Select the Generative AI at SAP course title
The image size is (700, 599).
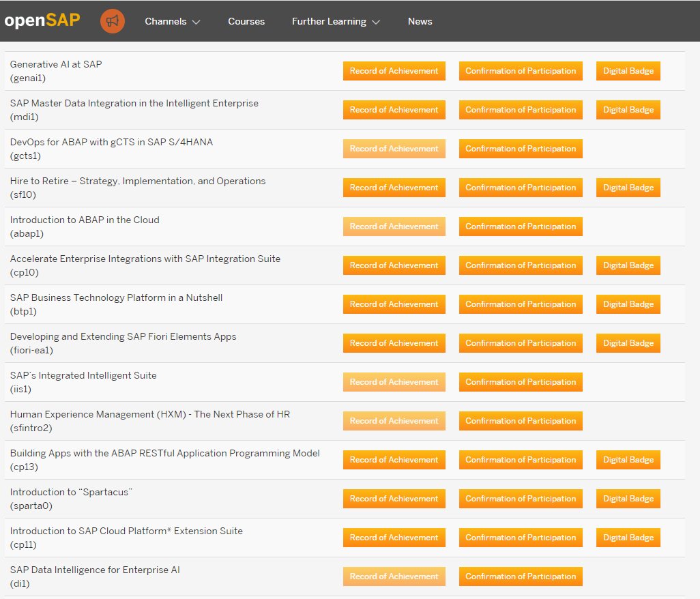(x=56, y=64)
